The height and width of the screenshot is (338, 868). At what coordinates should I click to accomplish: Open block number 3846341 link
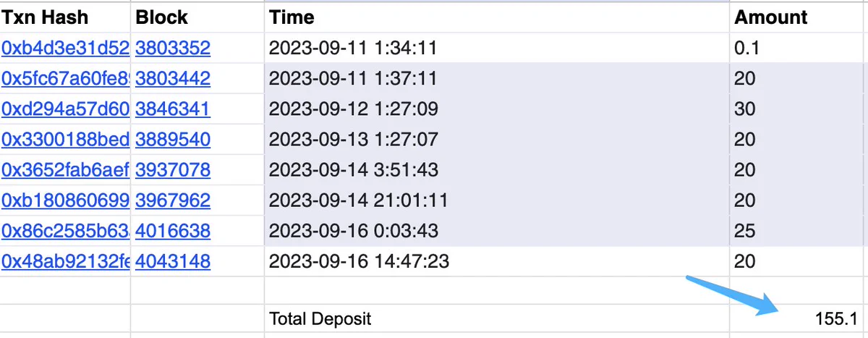(x=173, y=109)
